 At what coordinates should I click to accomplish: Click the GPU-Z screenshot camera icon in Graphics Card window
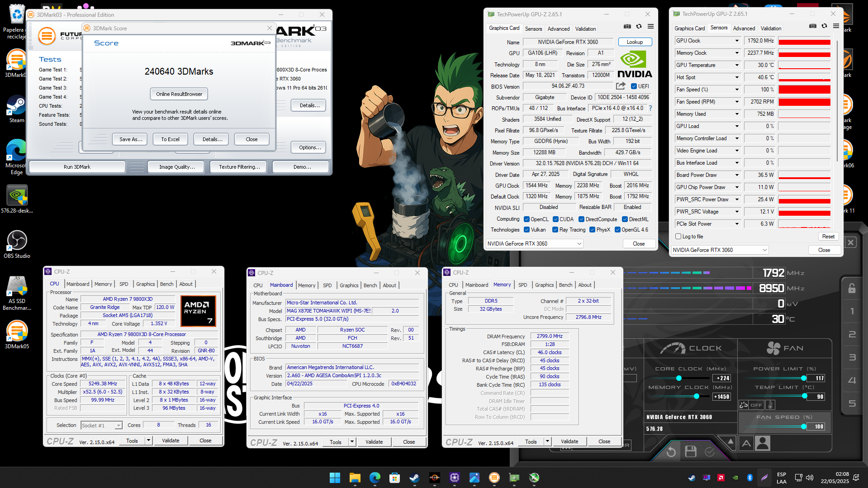(x=627, y=27)
